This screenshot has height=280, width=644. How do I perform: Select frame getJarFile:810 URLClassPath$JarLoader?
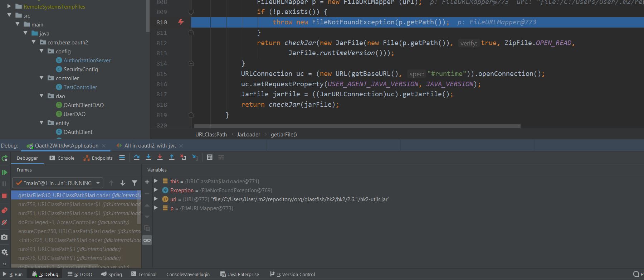(76, 195)
